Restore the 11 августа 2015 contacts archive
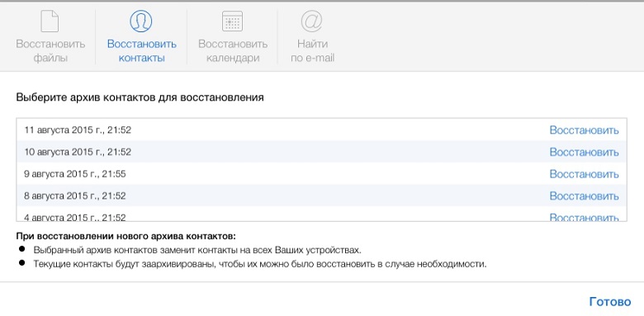Viewport: 644px width, 316px height. [584, 130]
